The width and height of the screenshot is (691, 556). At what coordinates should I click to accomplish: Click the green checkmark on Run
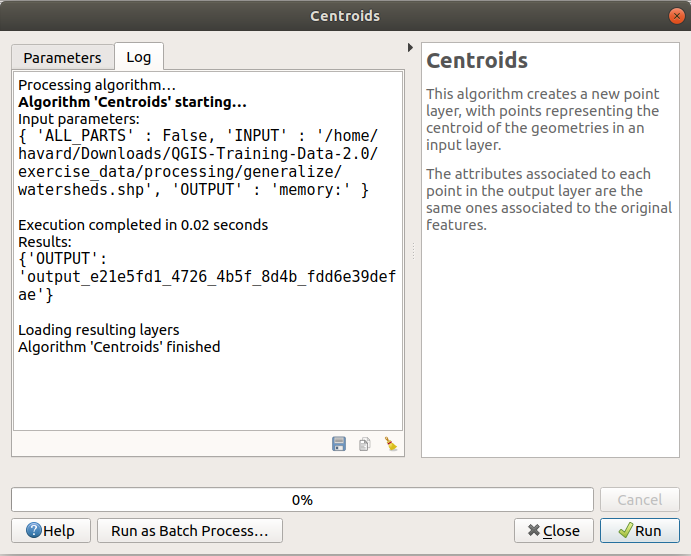tap(625, 531)
